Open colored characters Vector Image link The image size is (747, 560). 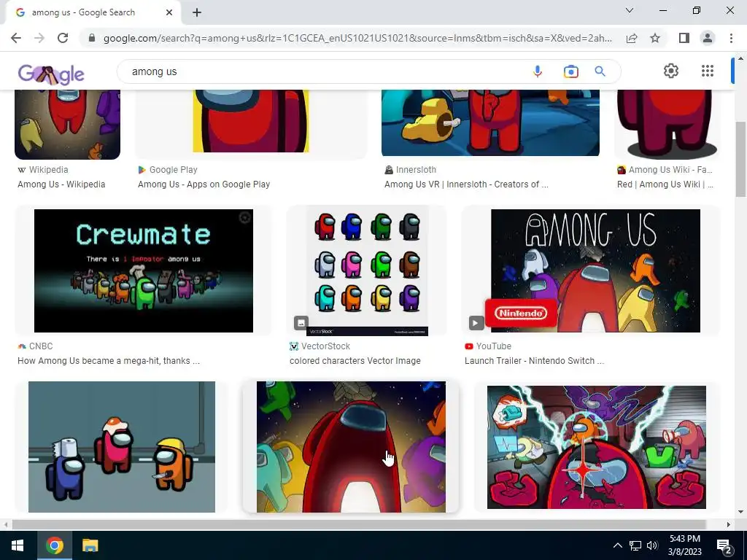(x=355, y=361)
